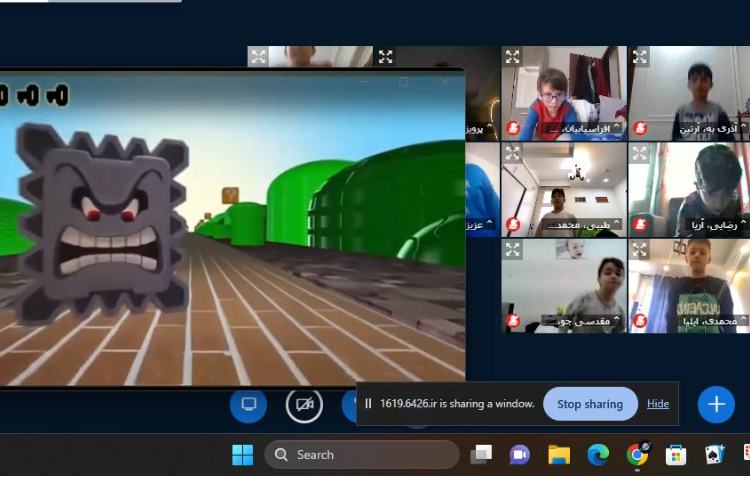Click the crossed-out webcam share button
750x480 pixels.
pyautogui.click(x=304, y=405)
